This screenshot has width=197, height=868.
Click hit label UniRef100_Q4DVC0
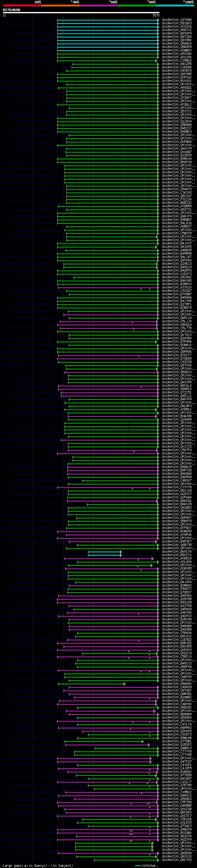click(x=177, y=616)
